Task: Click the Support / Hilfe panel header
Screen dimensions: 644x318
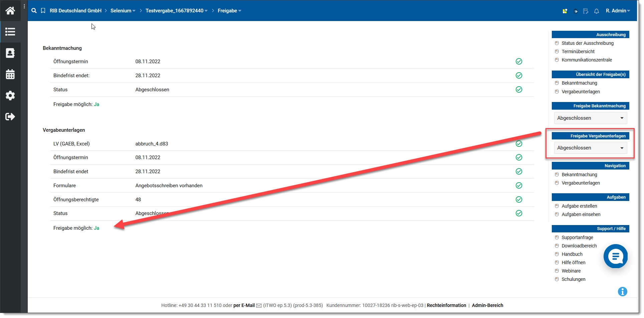Action: pyautogui.click(x=591, y=229)
